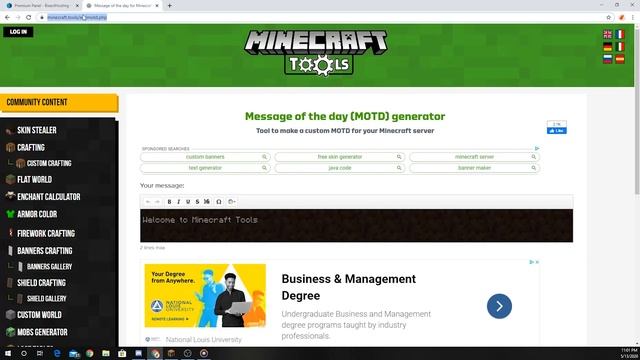640x360 pixels.
Task: Open Shield Gallery page
Action: [x=47, y=299]
